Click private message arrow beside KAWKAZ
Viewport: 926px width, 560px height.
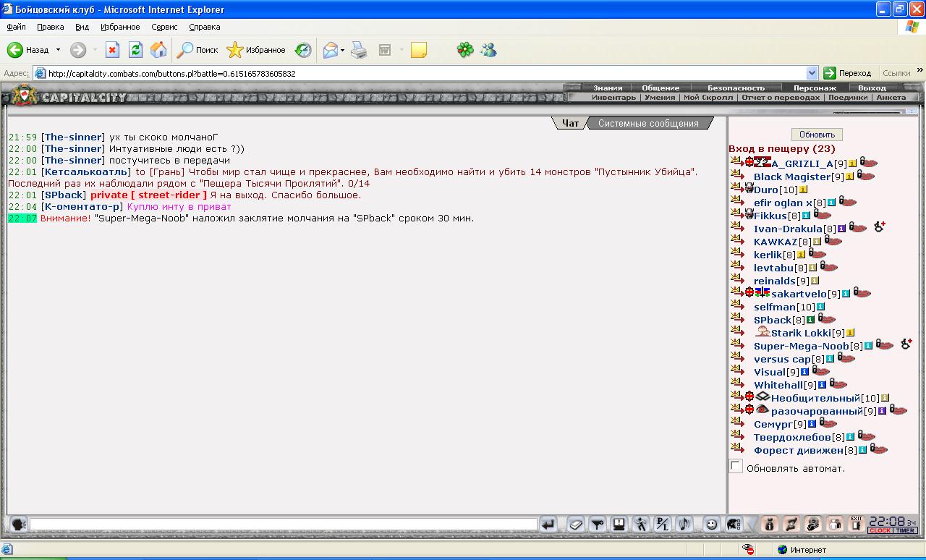click(x=736, y=240)
